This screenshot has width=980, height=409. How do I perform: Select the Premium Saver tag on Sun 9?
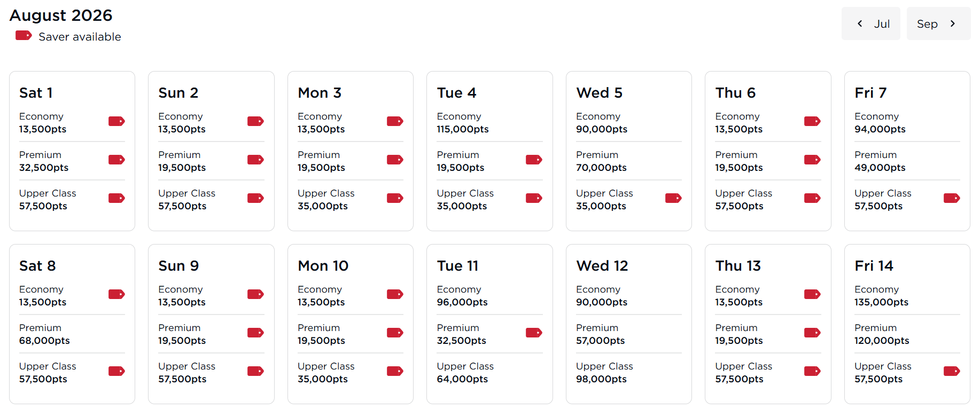(x=255, y=333)
